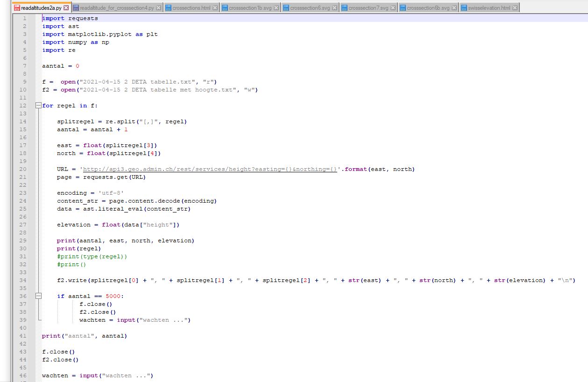The width and height of the screenshot is (588, 382).
Task: Close the readaltitude_for_crosssection4.py tab
Action: tap(159, 8)
